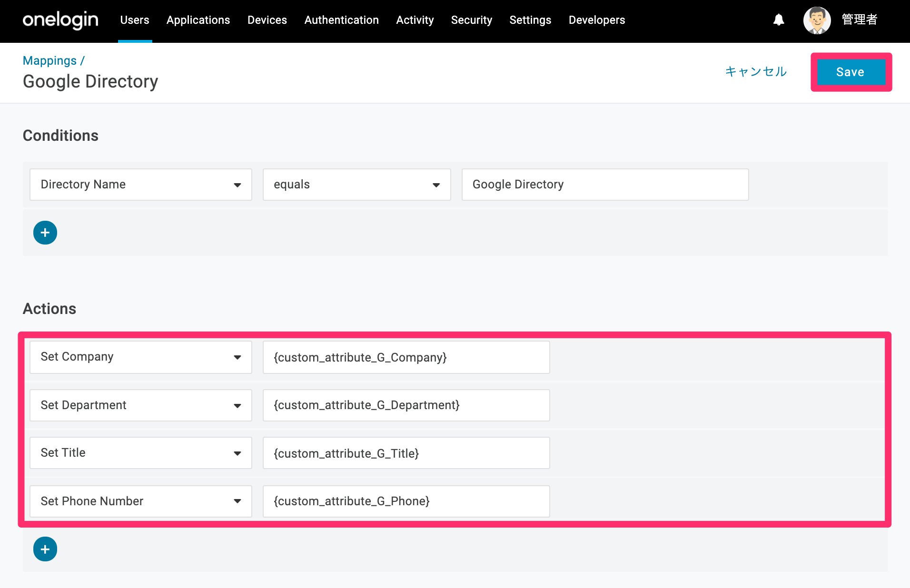Edit the custom_attribute_G_Company value field

pyautogui.click(x=406, y=357)
